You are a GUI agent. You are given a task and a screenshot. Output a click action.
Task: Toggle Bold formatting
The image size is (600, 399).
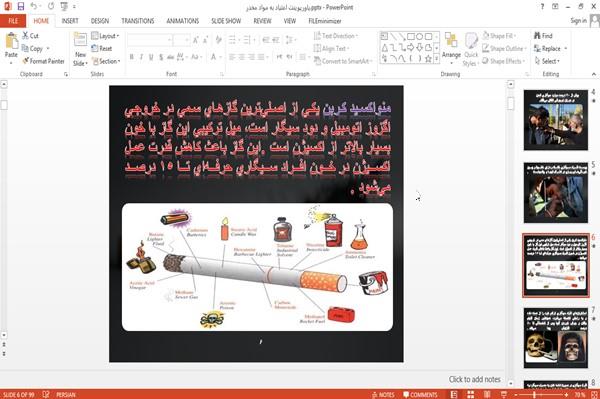pyautogui.click(x=132, y=57)
